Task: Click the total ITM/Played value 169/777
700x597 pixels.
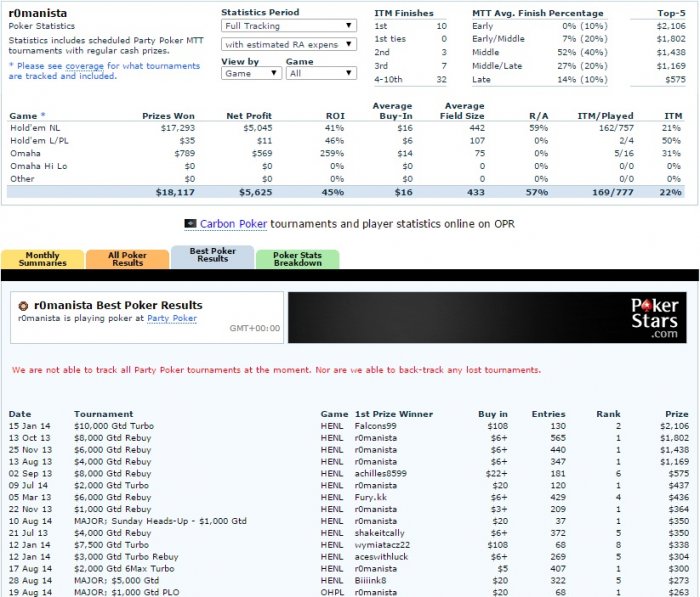Action: tap(613, 192)
